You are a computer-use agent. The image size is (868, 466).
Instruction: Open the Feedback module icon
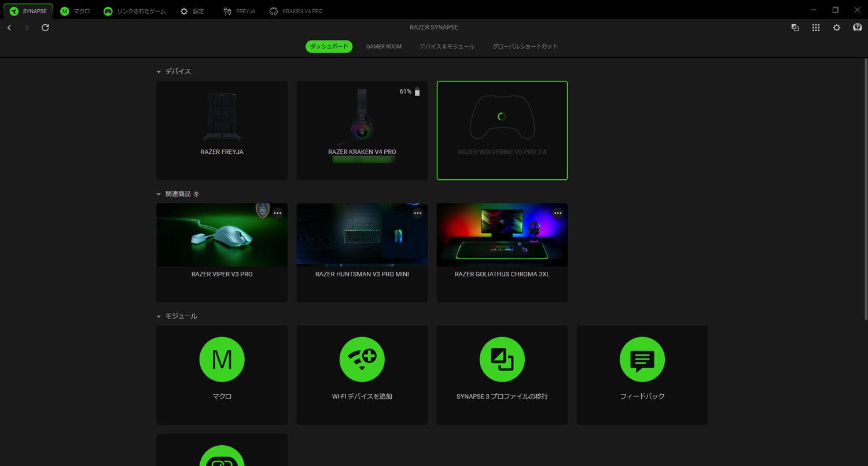pos(642,360)
